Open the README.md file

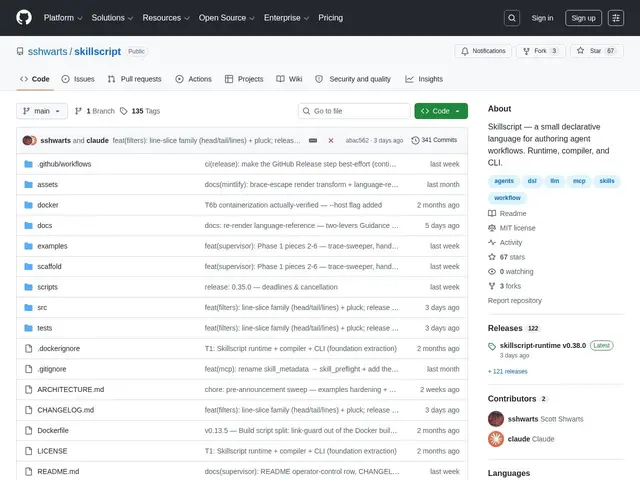[x=58, y=471]
